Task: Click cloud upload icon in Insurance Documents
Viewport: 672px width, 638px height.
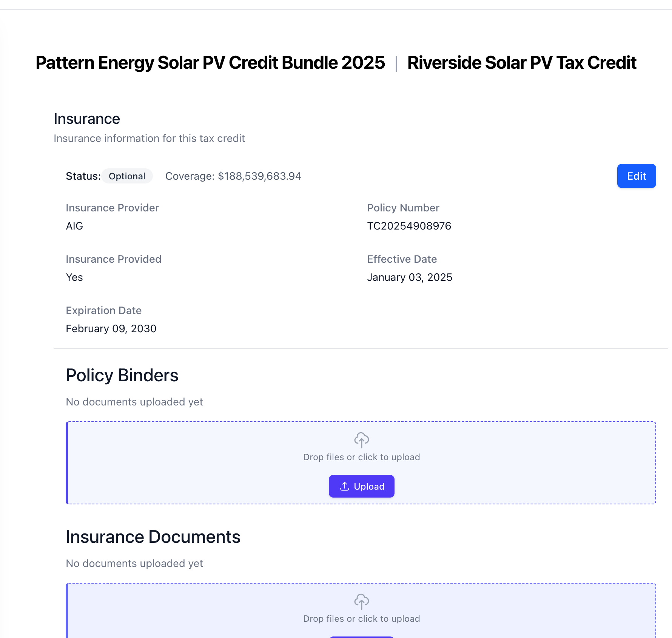Action: (361, 601)
